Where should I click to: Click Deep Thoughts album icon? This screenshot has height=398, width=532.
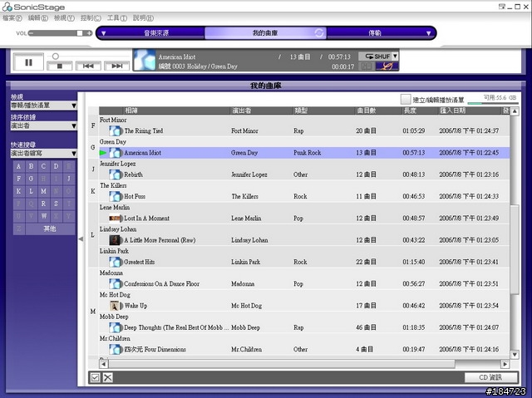coord(116,327)
